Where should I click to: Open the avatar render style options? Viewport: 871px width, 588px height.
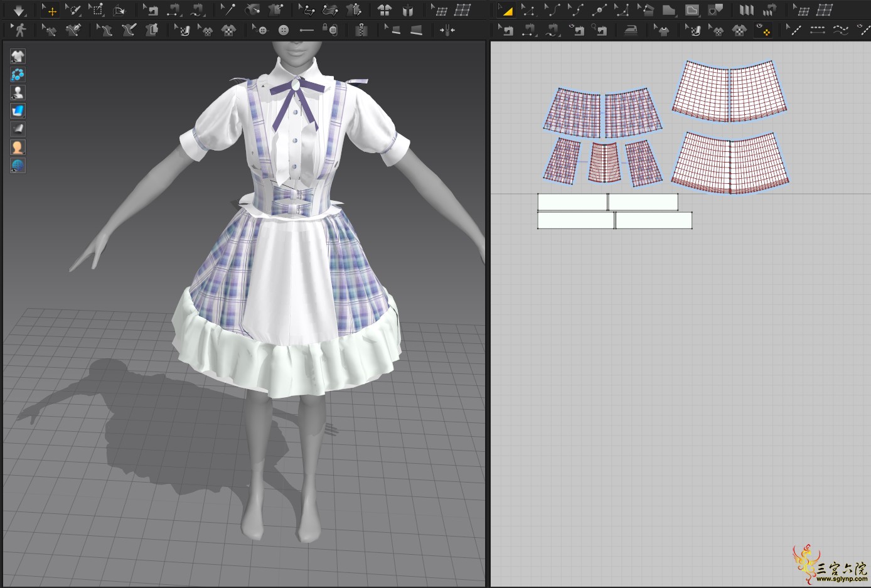coord(18,147)
